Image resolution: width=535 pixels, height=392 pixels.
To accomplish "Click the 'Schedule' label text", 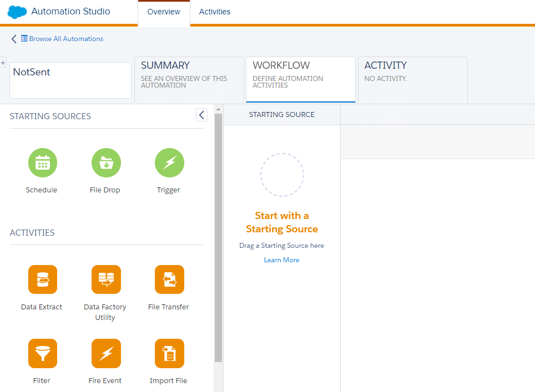I will pyautogui.click(x=42, y=190).
